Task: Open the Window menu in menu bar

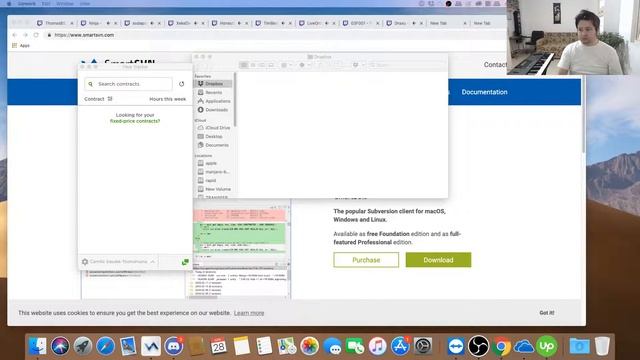Action: [64, 3]
